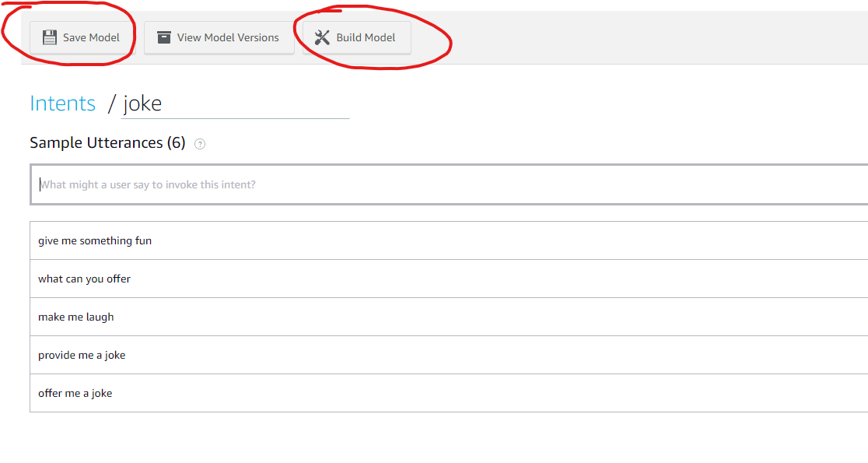
Task: Go back to Intents via the breadcrumb link
Action: (62, 103)
